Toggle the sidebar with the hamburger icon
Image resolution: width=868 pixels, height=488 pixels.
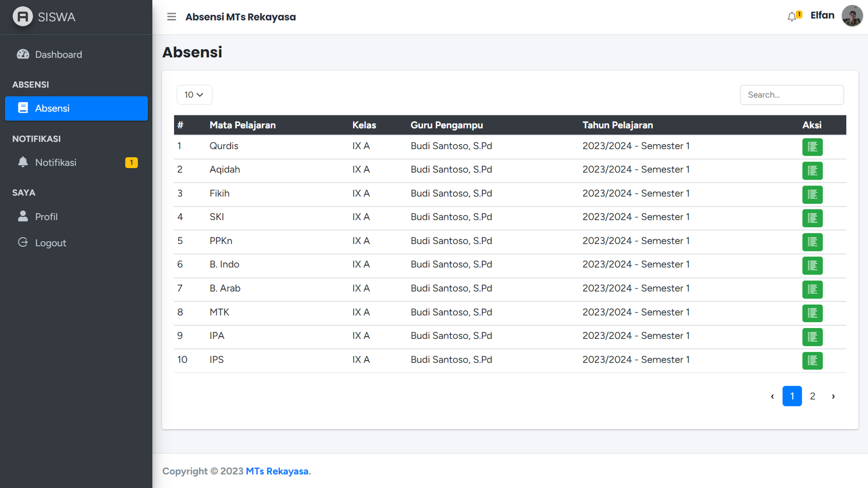[x=171, y=17]
